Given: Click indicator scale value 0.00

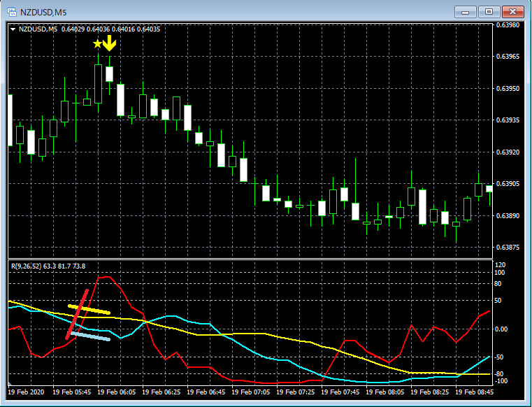Looking at the screenshot, I should [x=501, y=329].
